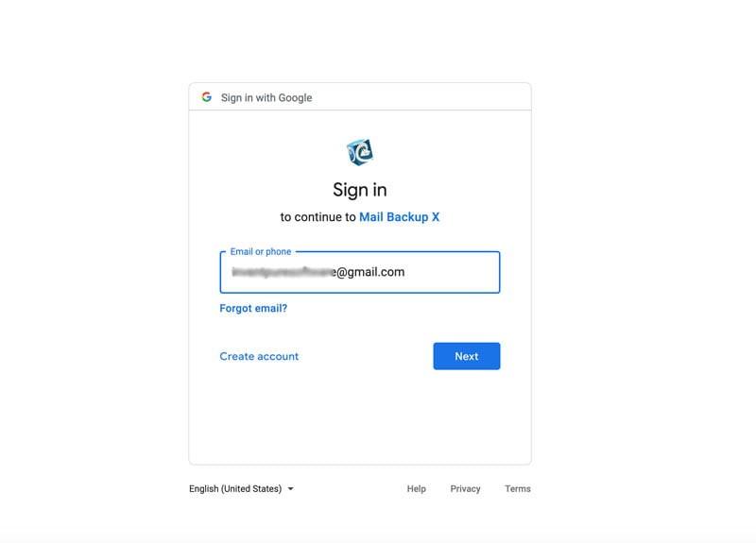This screenshot has height=543, width=756.
Task: Click the blurred email username text
Action: click(x=283, y=272)
